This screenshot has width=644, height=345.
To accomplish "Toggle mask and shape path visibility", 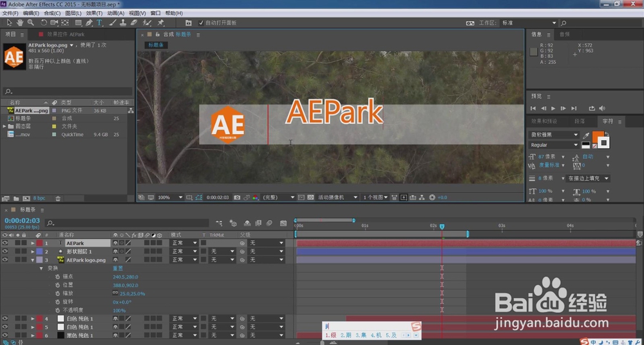I will click(x=199, y=197).
